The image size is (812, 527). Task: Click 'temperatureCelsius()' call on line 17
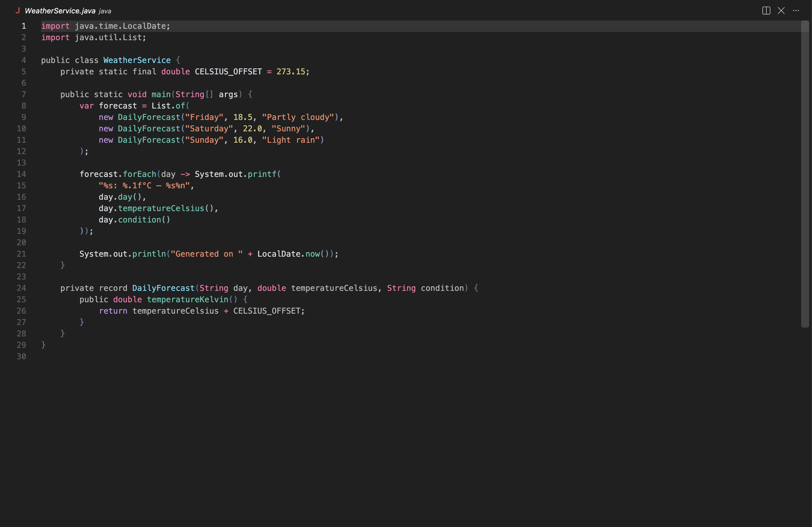(x=165, y=208)
